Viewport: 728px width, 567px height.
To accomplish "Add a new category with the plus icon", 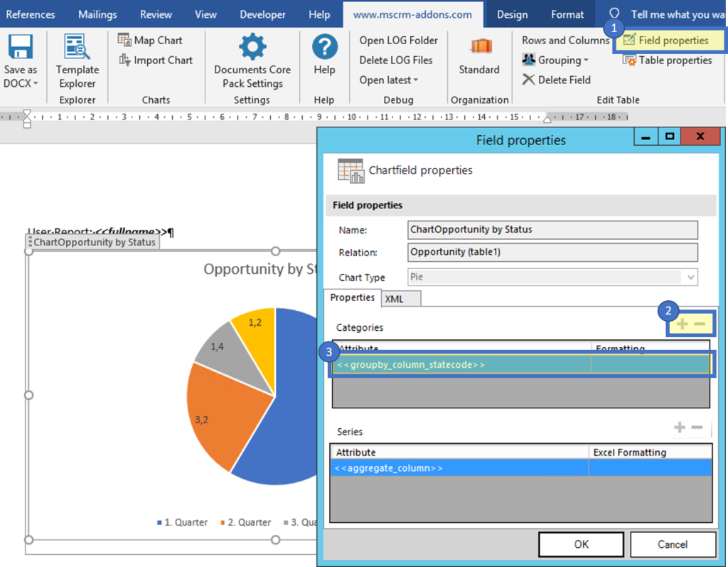I will tap(681, 324).
